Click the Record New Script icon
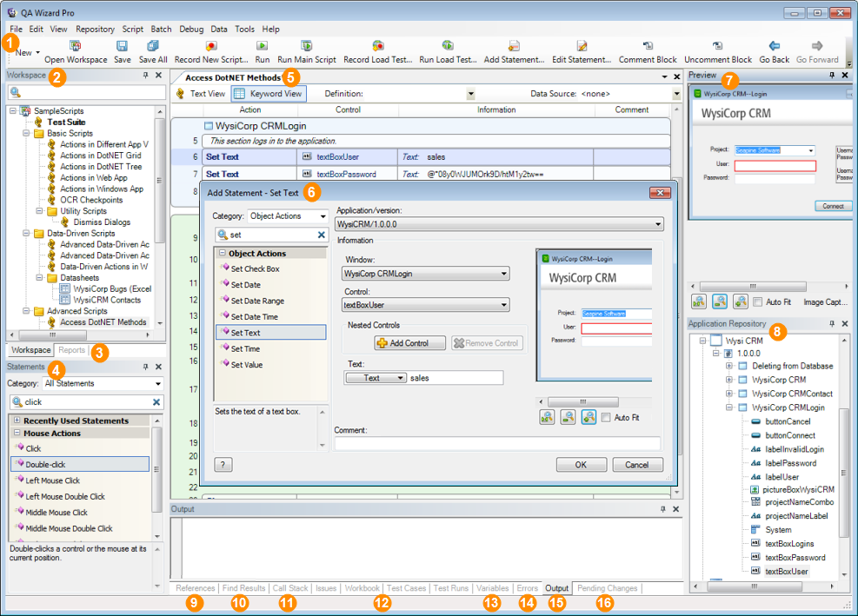 211,46
